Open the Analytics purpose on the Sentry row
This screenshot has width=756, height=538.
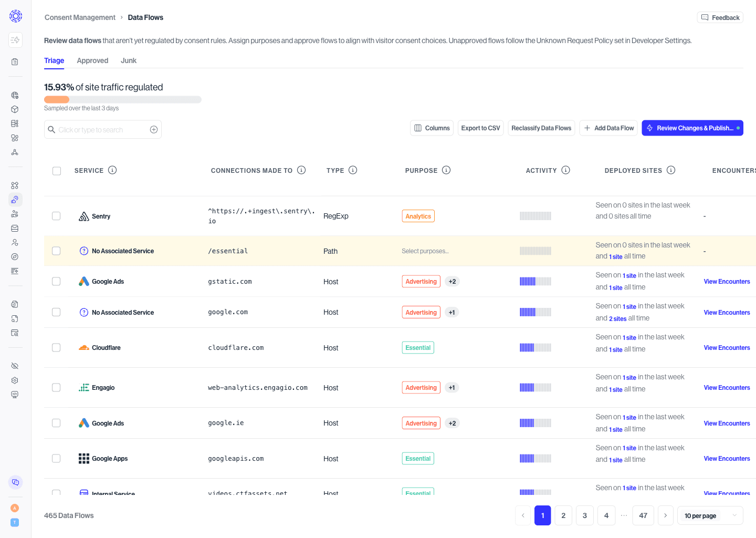tap(418, 216)
